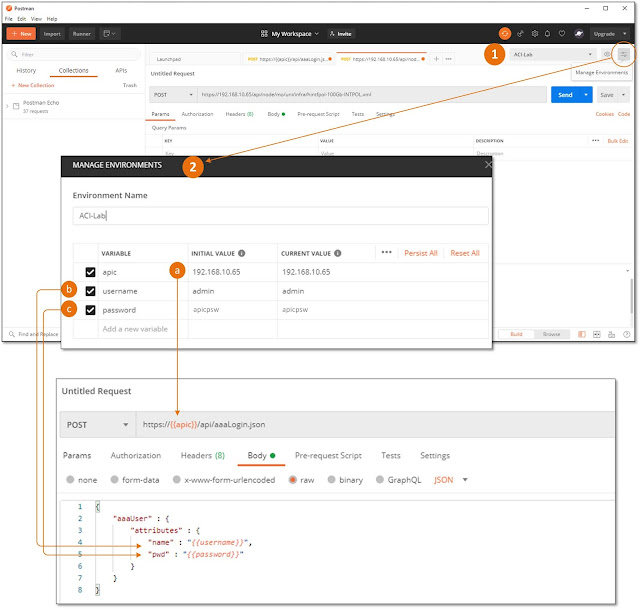This screenshot has height=609, width=640.
Task: Open the Manage Environments settings icon
Action: pos(623,54)
